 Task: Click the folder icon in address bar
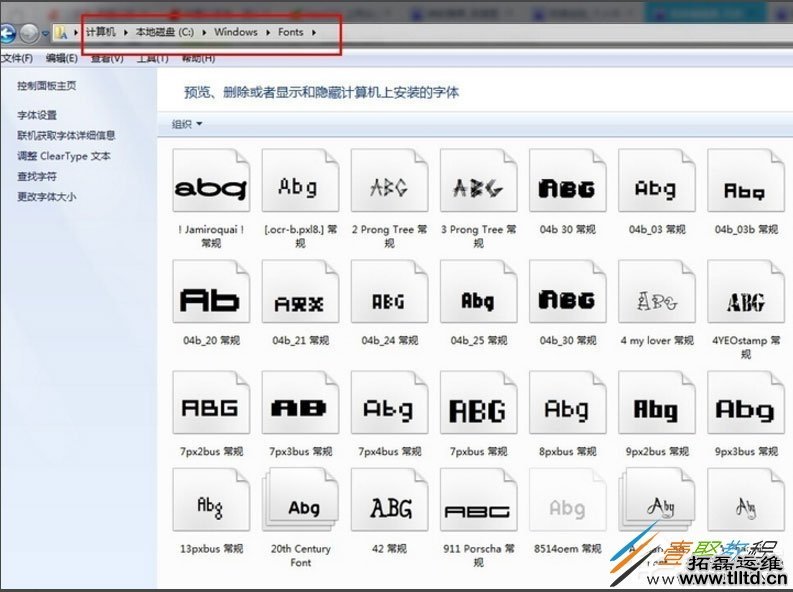[x=61, y=33]
